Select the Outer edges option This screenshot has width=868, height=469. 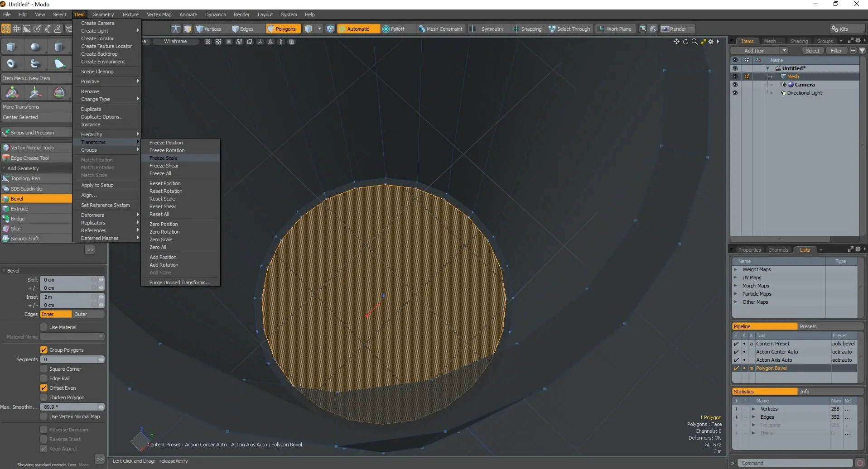click(x=88, y=314)
